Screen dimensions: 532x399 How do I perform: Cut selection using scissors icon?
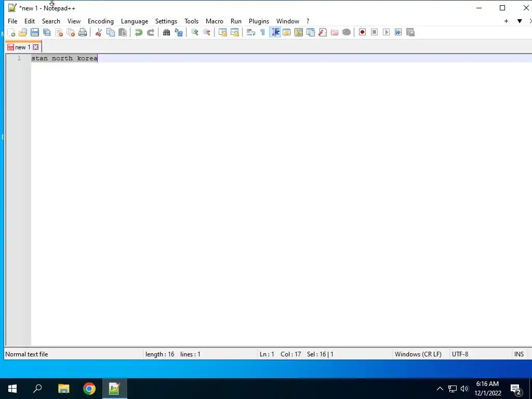tap(98, 32)
